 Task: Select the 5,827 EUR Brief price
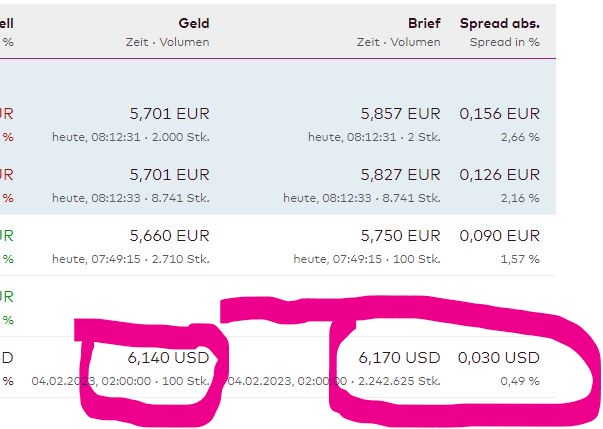coord(400,175)
